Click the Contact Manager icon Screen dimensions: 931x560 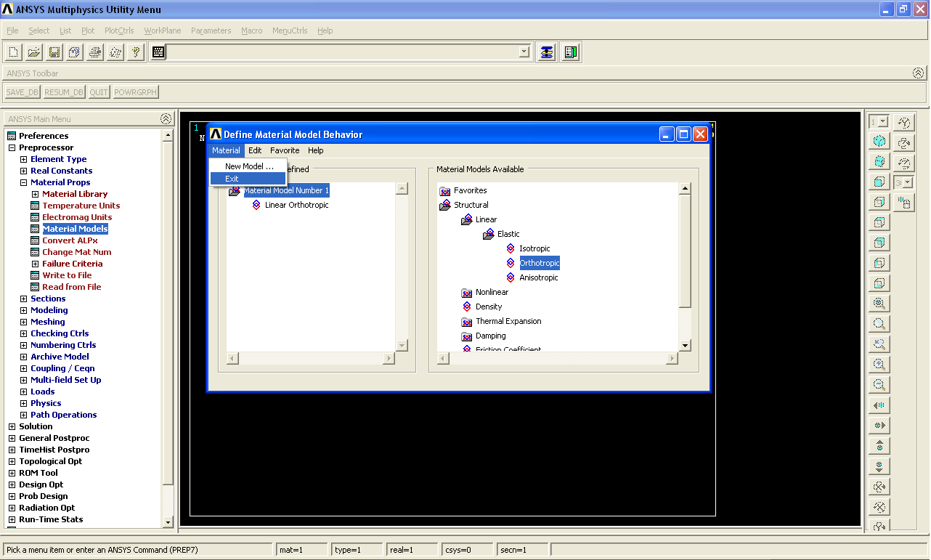pos(570,52)
